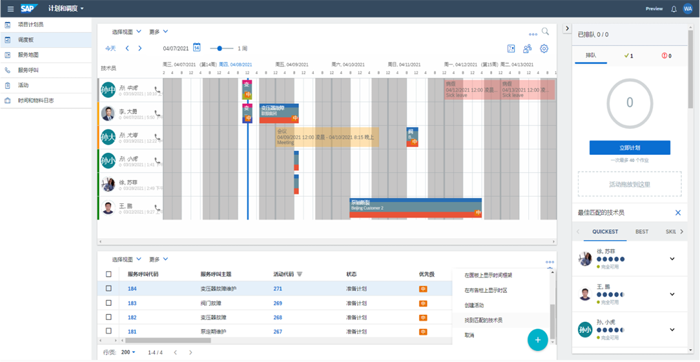Click phone icon in 孙, 小虎 row

(157, 160)
